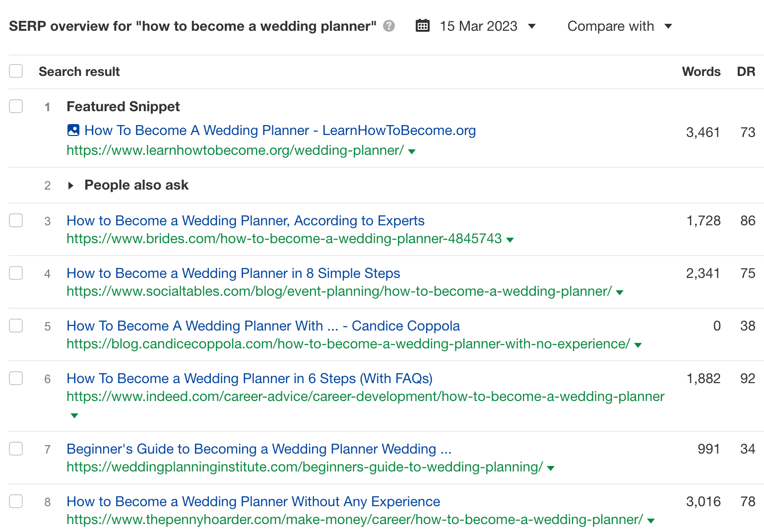Open the URL options caret for the brides.com result

click(x=510, y=239)
